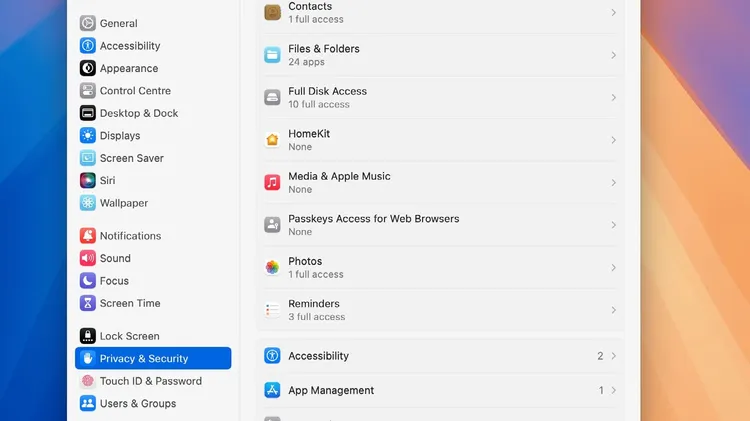Select the Media & Apple Music icon
The width and height of the screenshot is (750, 421).
click(272, 182)
